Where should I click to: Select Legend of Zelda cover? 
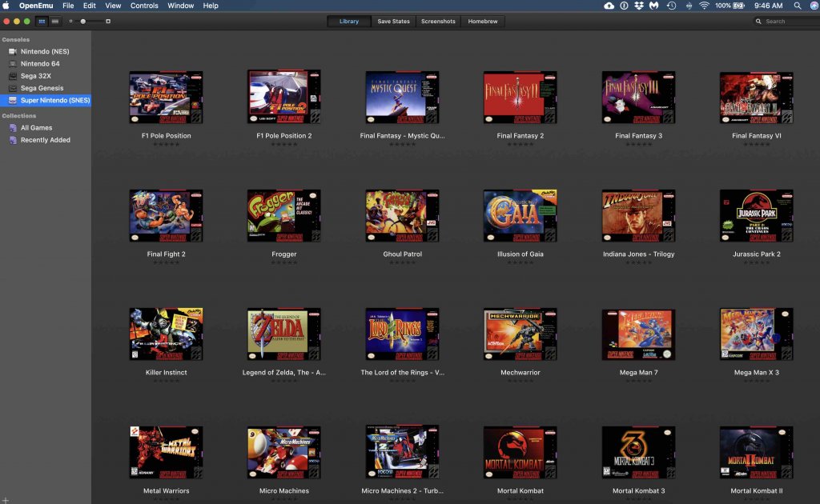284,334
